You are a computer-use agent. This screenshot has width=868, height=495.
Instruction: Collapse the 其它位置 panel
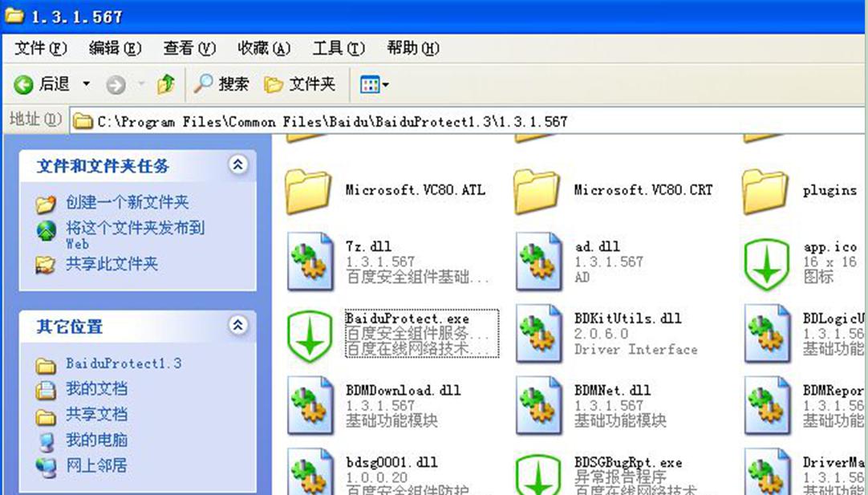click(237, 326)
